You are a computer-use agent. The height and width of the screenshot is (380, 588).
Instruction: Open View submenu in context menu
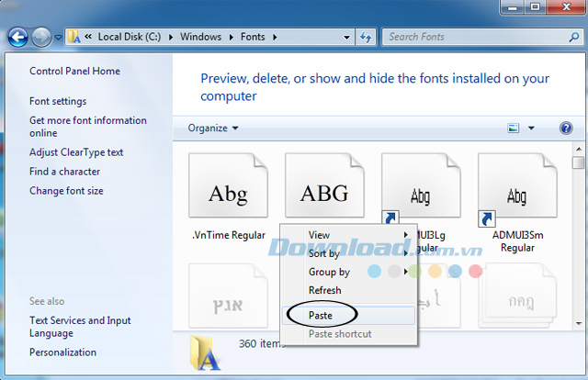click(x=349, y=235)
